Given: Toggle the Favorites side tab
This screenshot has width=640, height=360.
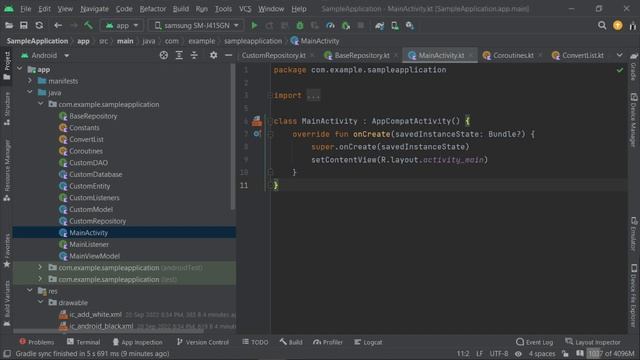Looking at the screenshot, I should tap(7, 251).
